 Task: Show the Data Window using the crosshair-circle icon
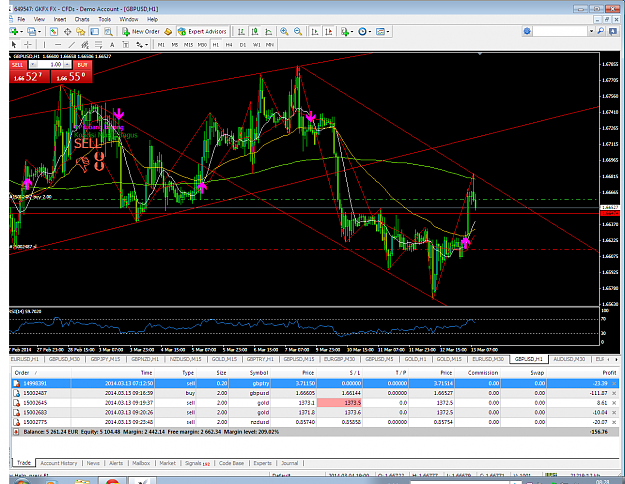[67, 31]
